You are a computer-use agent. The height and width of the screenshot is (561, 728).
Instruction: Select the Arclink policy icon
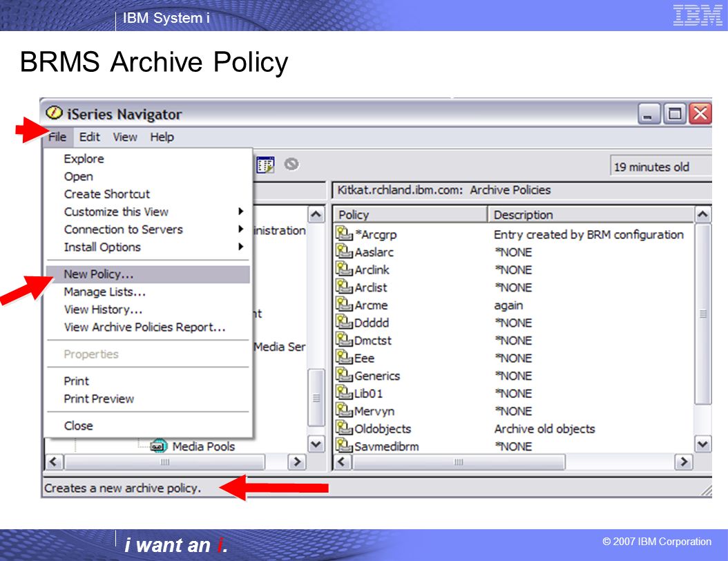point(344,269)
